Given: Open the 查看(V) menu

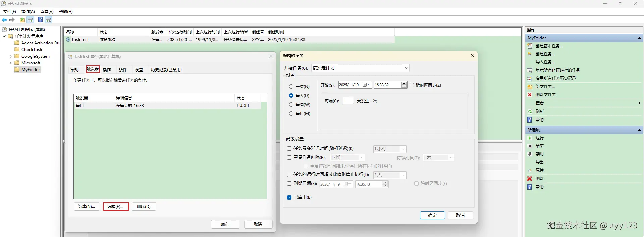Looking at the screenshot, I should [47, 12].
